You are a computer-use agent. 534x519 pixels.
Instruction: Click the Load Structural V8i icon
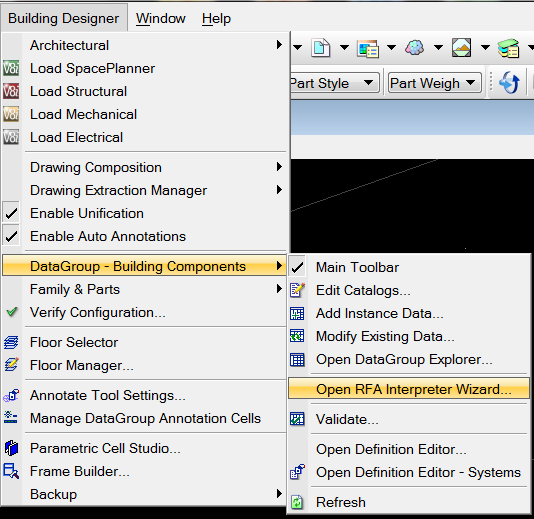click(11, 91)
